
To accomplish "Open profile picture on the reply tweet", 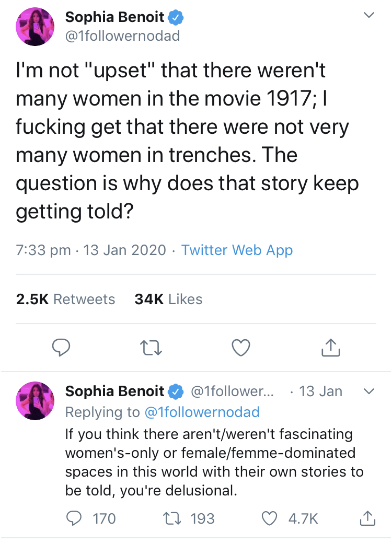I will point(36,401).
